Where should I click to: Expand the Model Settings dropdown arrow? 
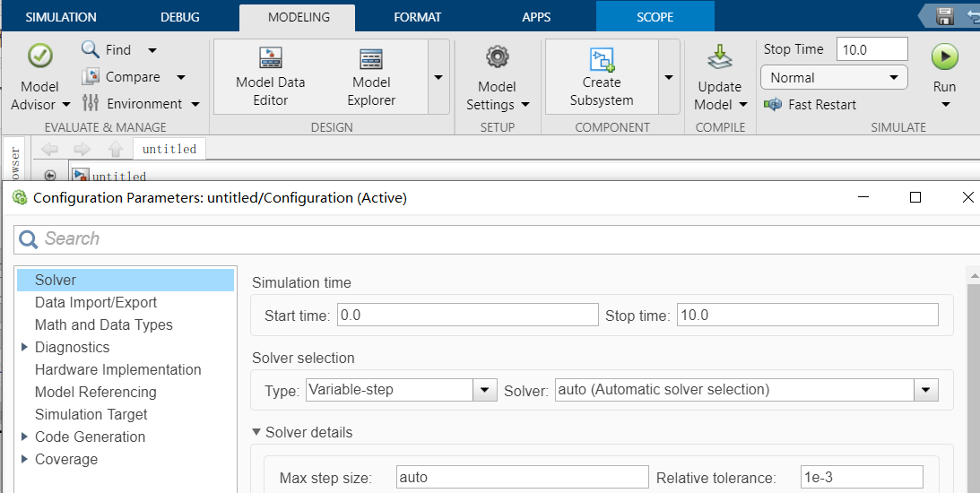coord(525,104)
